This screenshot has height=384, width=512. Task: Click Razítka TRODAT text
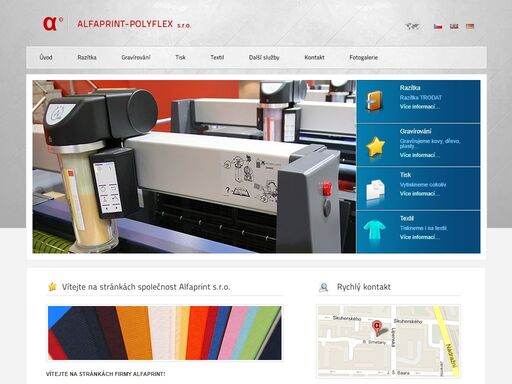(421, 98)
